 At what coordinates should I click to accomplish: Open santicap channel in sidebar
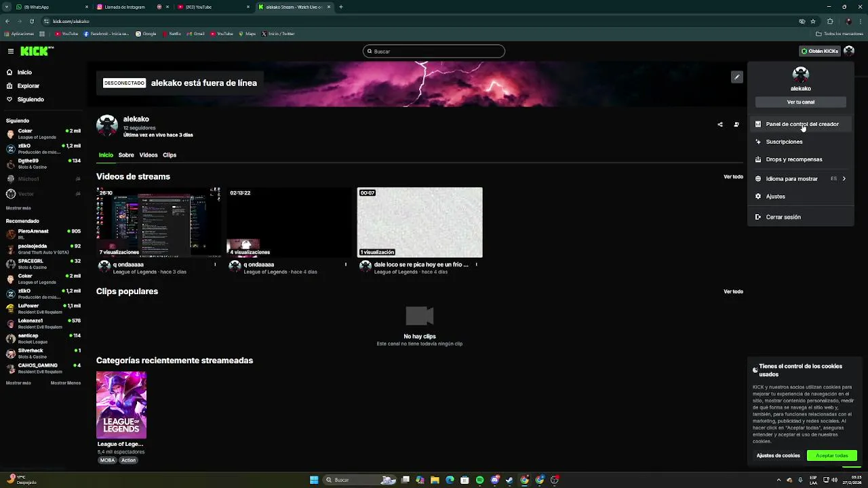coord(43,338)
